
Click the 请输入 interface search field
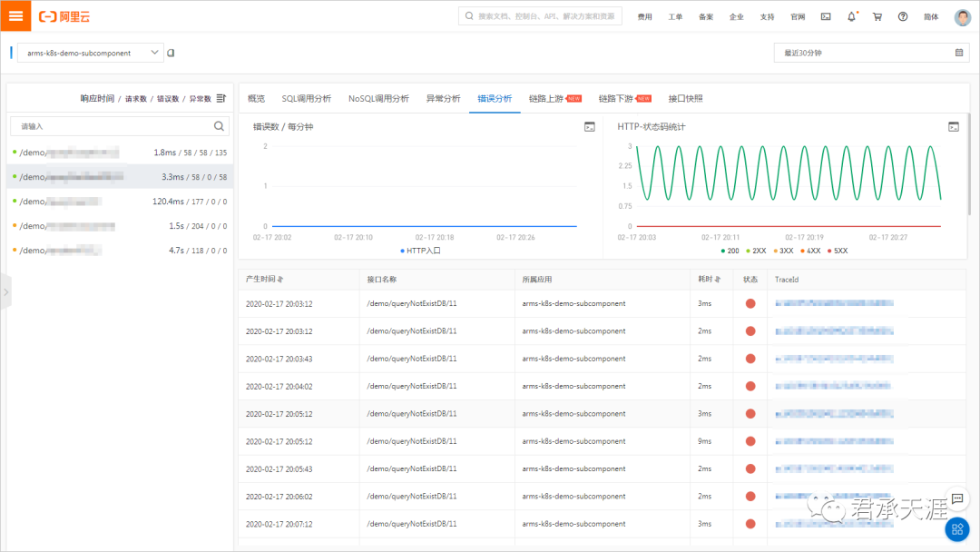pos(109,126)
